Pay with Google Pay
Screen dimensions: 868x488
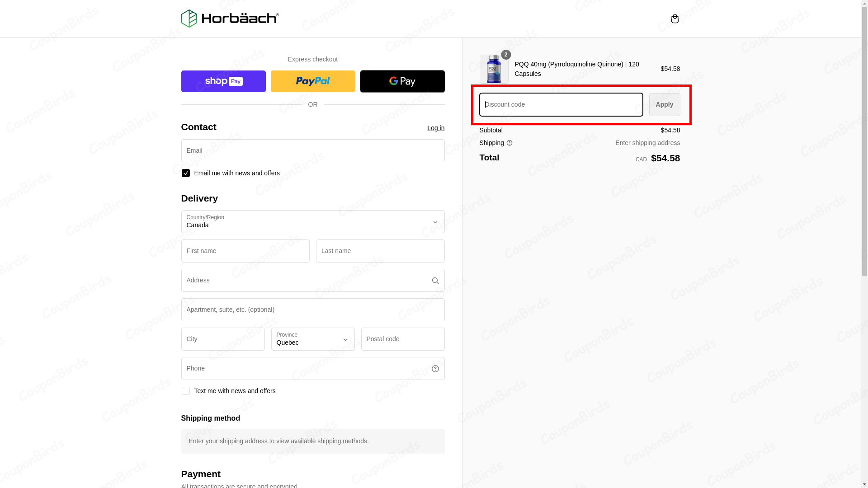[x=402, y=81]
